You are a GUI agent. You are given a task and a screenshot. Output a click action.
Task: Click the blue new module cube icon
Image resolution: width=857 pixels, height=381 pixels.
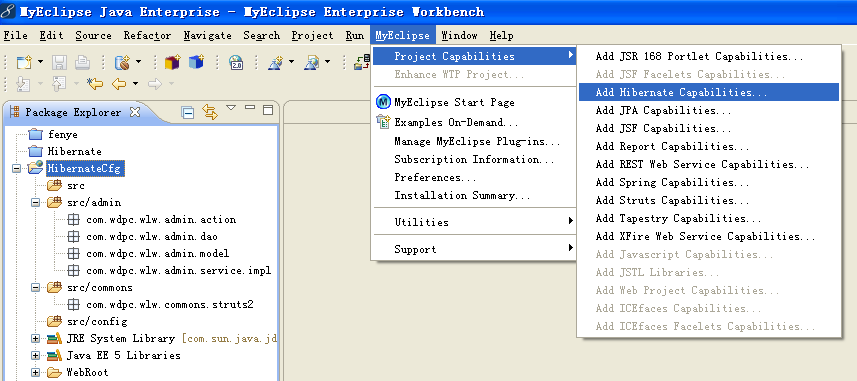coord(196,62)
